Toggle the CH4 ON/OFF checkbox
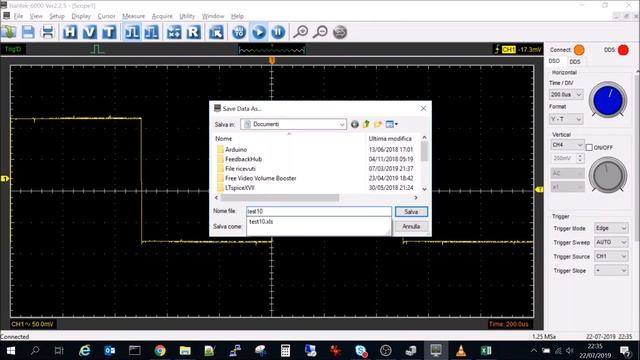 [x=589, y=147]
